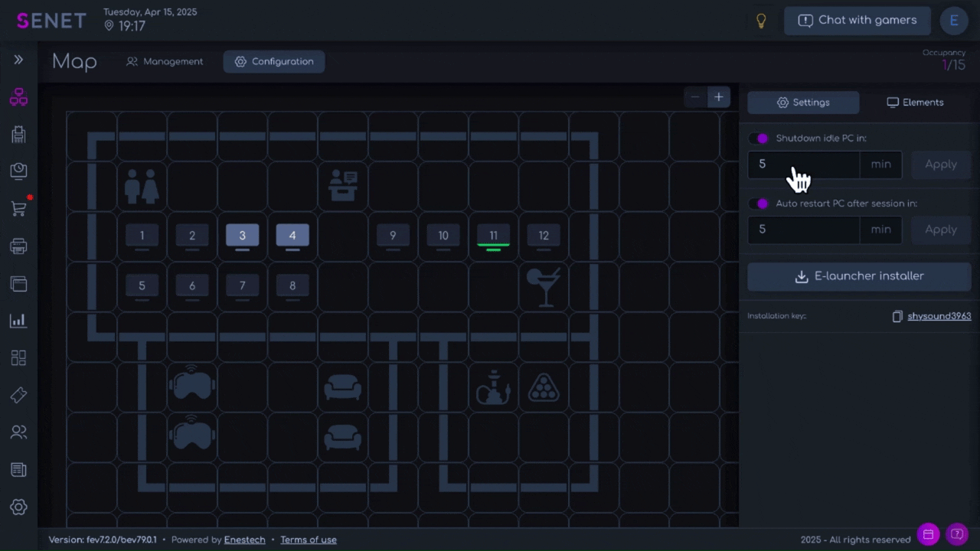Expand the left sidebar with chevrons
Viewport: 980px width, 551px height.
pos(18,60)
